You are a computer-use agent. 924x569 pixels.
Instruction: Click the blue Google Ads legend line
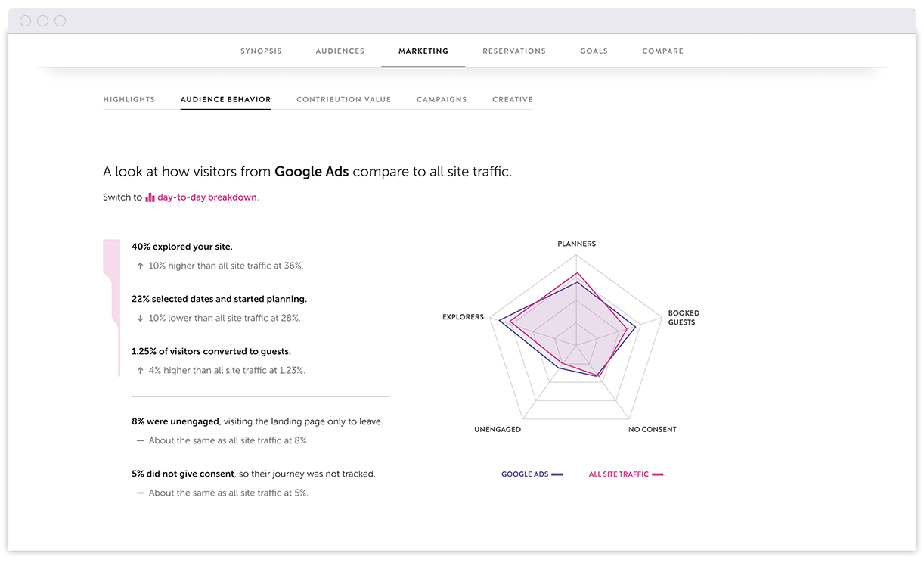557,474
